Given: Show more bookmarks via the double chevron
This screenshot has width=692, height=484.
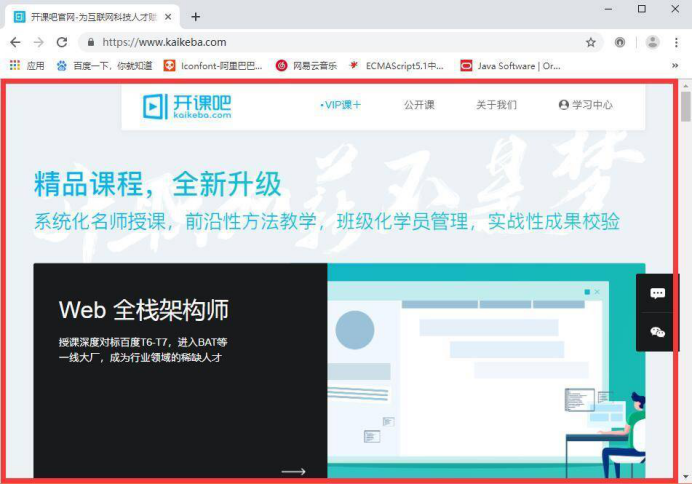Looking at the screenshot, I should tap(675, 66).
